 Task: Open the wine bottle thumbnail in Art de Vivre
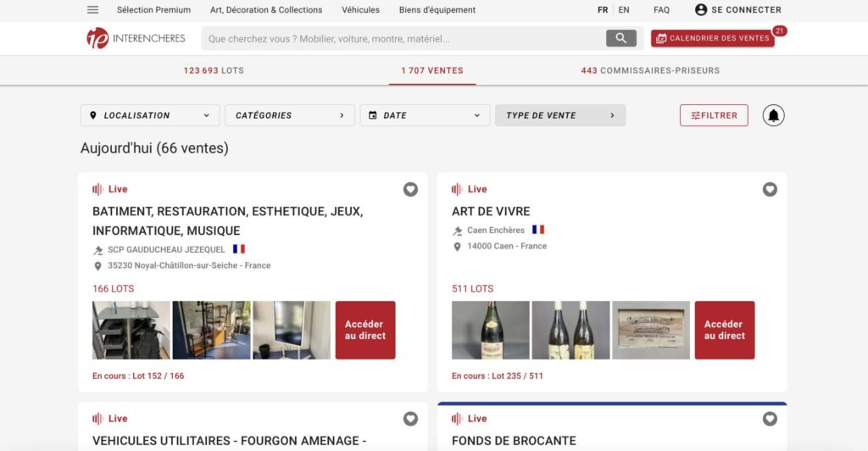pyautogui.click(x=491, y=330)
